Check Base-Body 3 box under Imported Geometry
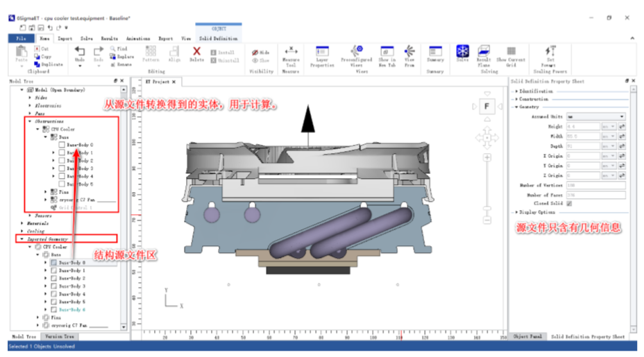This screenshot has width=644, height=357. [x=53, y=286]
